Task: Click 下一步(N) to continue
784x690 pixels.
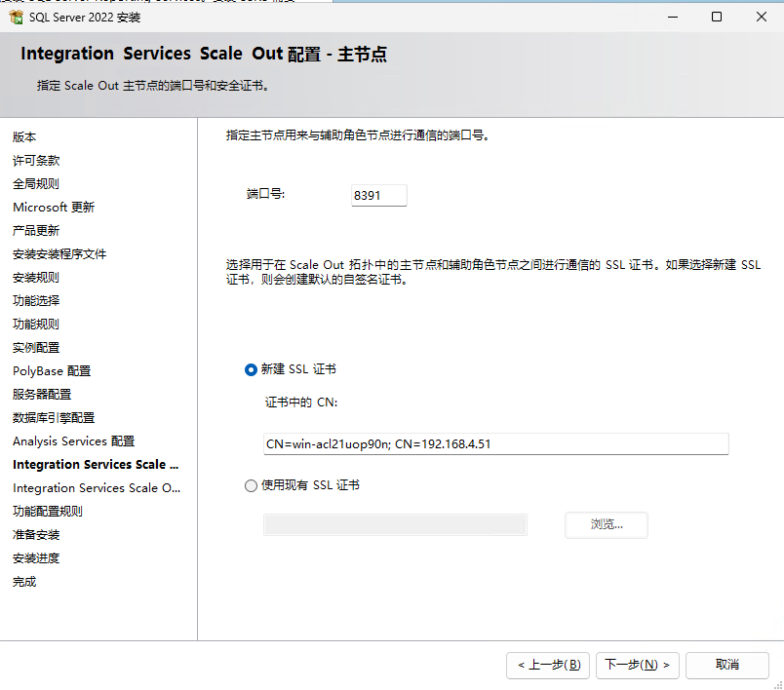Action: tap(637, 665)
